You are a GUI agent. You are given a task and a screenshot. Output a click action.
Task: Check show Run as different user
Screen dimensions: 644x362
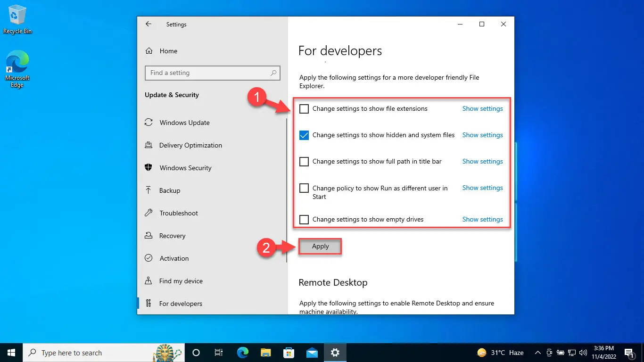[x=304, y=188]
